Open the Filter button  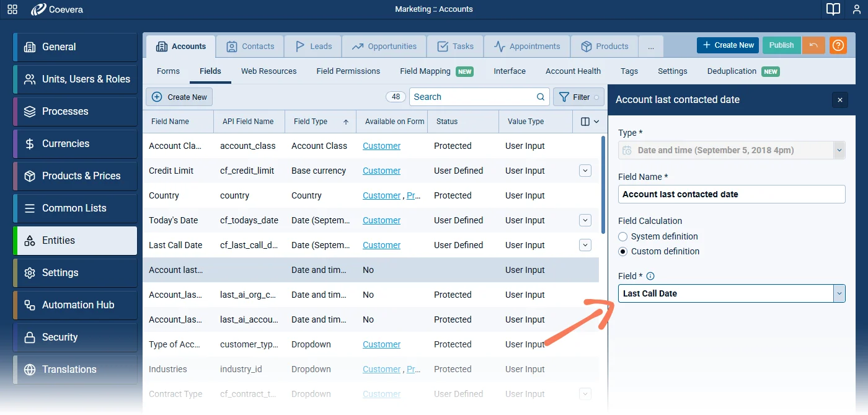[x=578, y=97]
